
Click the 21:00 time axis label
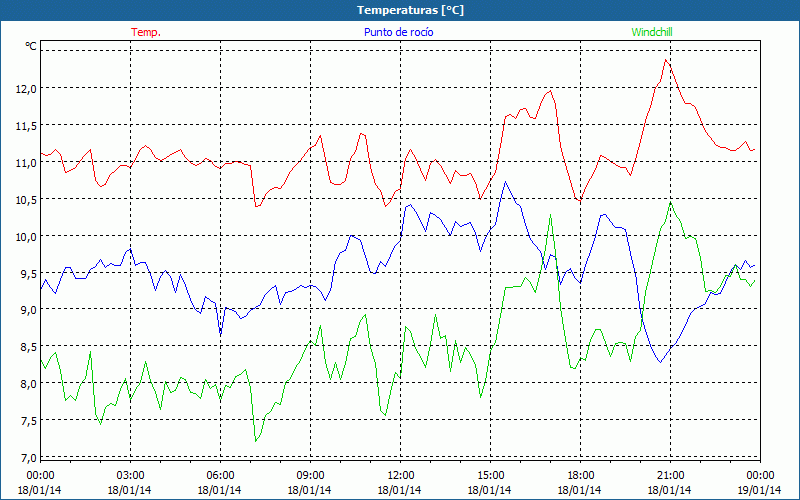coord(670,476)
